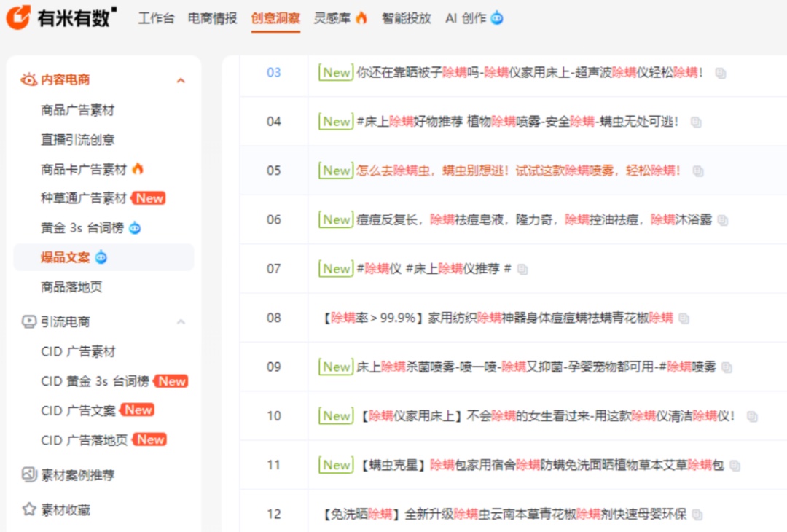The image size is (787, 532).
Task: Click the 内容电商 eye icon
Action: pos(28,79)
